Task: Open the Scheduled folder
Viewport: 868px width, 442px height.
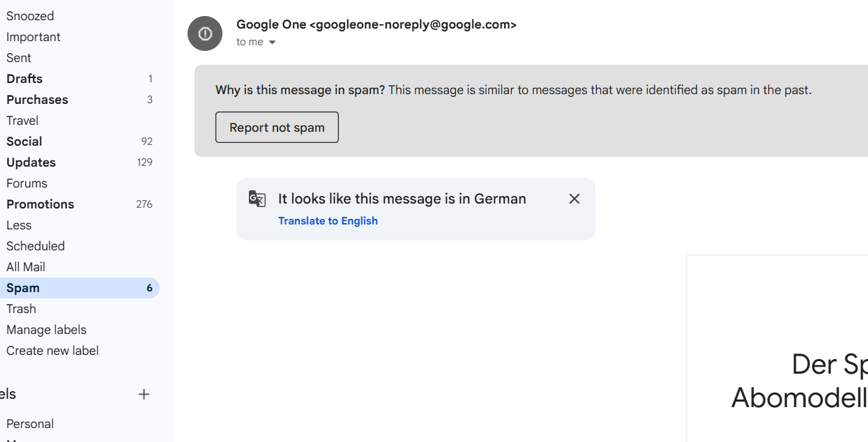Action: point(36,245)
